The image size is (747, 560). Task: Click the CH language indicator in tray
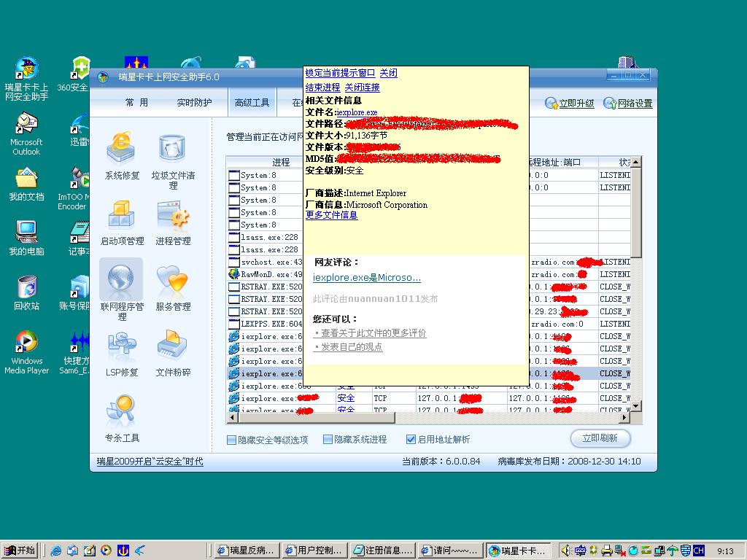click(698, 551)
